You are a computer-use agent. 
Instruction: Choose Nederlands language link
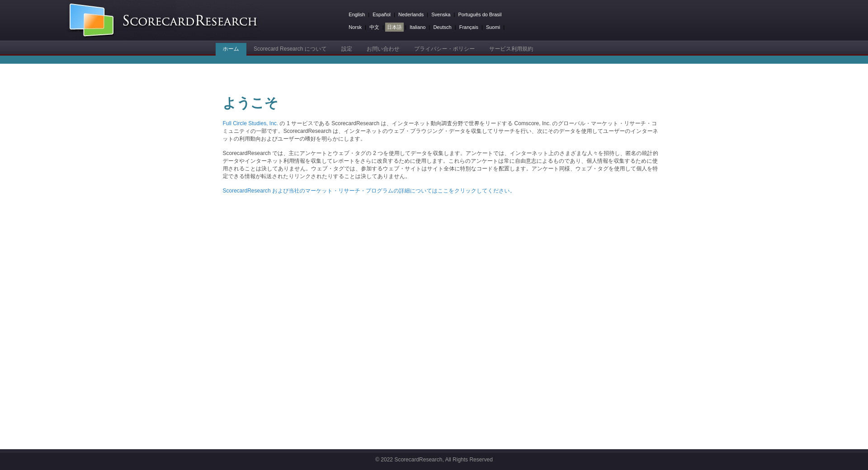(410, 14)
